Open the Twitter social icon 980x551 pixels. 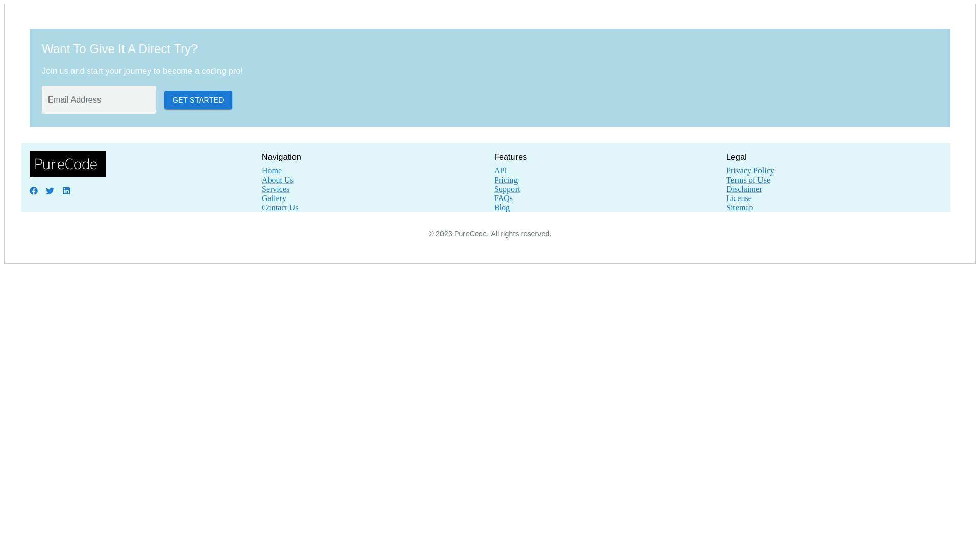point(50,191)
